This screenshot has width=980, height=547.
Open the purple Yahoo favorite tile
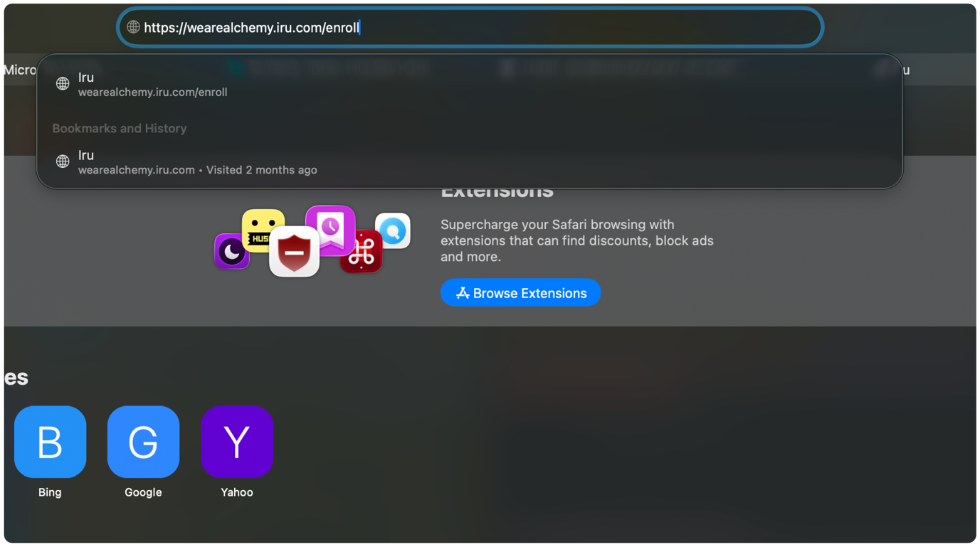point(237,442)
